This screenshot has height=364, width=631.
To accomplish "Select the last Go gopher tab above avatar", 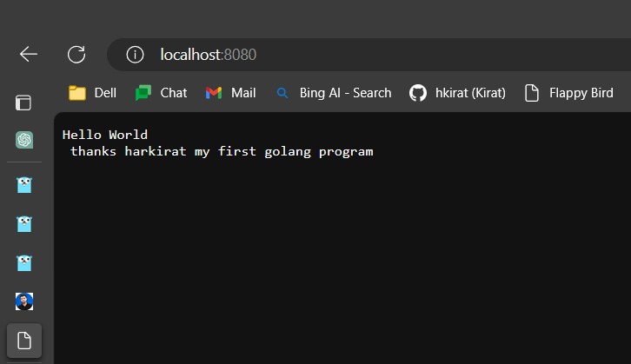I will click(24, 262).
